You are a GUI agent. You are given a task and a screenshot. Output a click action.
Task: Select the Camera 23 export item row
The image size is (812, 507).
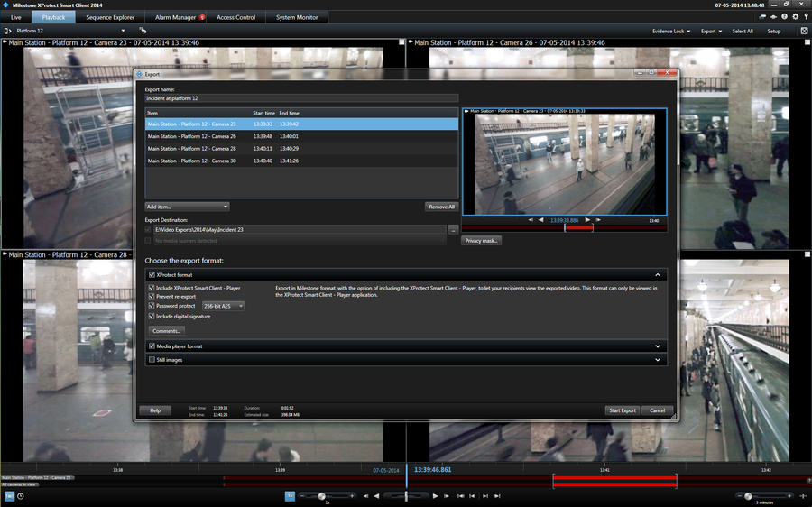[x=301, y=124]
